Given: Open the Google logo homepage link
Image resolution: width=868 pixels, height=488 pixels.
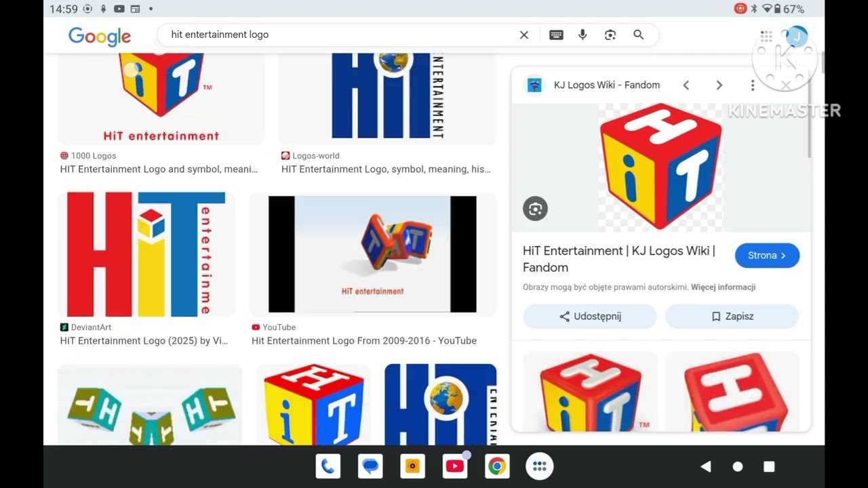Looking at the screenshot, I should coord(100,37).
